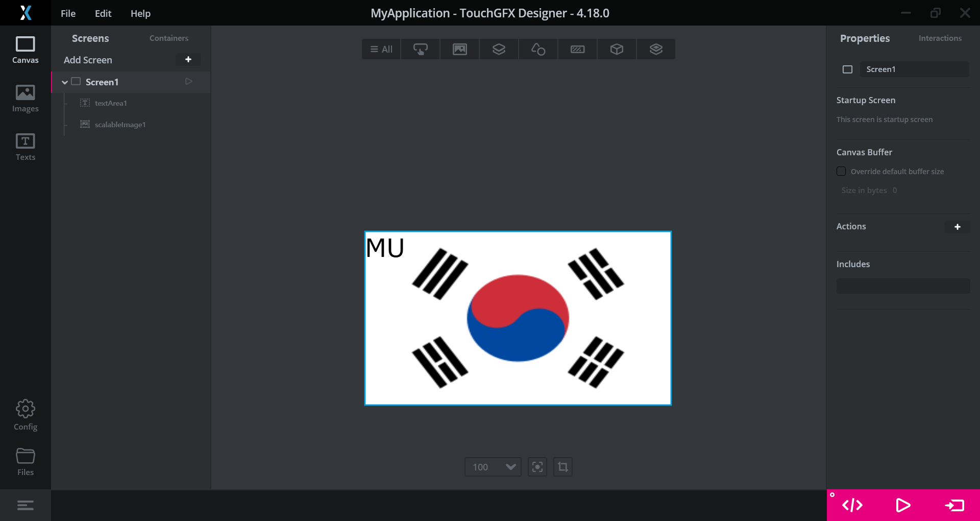
Task: Click the scalableImage1 widget type icon
Action: tap(85, 125)
